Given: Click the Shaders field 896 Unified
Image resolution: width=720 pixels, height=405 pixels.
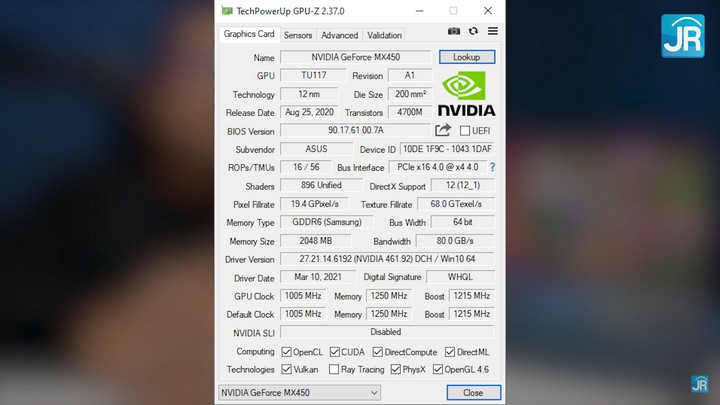Looking at the screenshot, I should tap(321, 186).
